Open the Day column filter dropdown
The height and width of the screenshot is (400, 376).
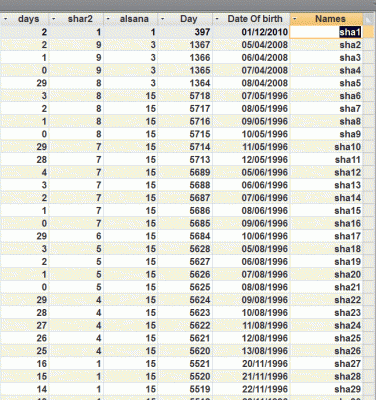tap(162, 19)
